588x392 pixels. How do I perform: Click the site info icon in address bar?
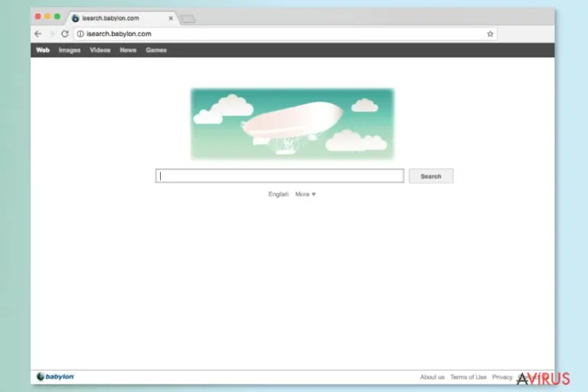click(80, 34)
